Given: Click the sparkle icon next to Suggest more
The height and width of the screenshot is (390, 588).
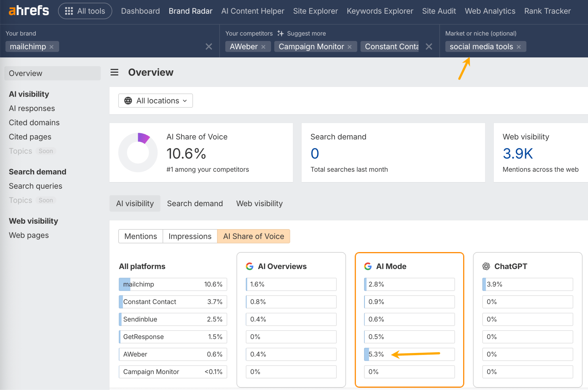Looking at the screenshot, I should (281, 33).
